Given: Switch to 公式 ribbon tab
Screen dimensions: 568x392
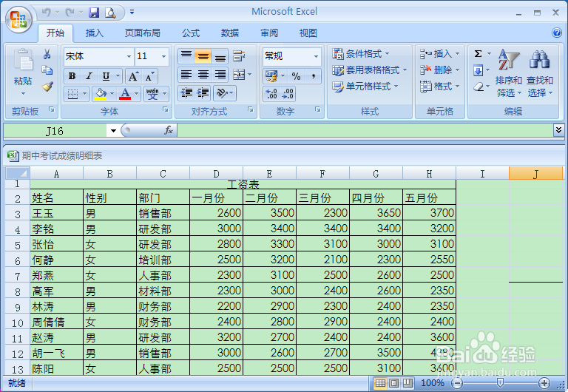Looking at the screenshot, I should pos(191,33).
